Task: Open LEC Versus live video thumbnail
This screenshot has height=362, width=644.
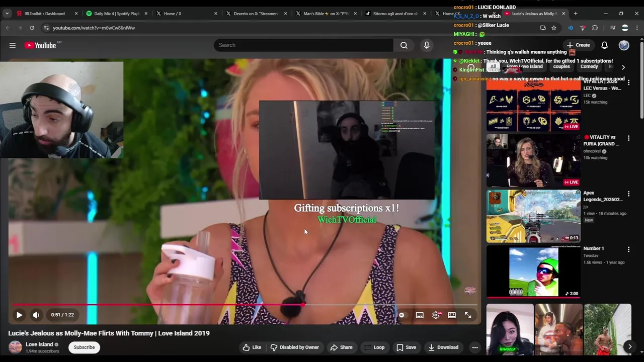Action: click(x=533, y=105)
